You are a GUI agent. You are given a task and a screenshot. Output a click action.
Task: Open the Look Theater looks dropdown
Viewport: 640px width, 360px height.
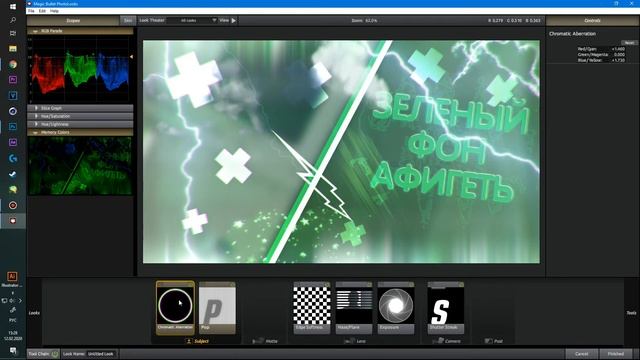point(193,20)
